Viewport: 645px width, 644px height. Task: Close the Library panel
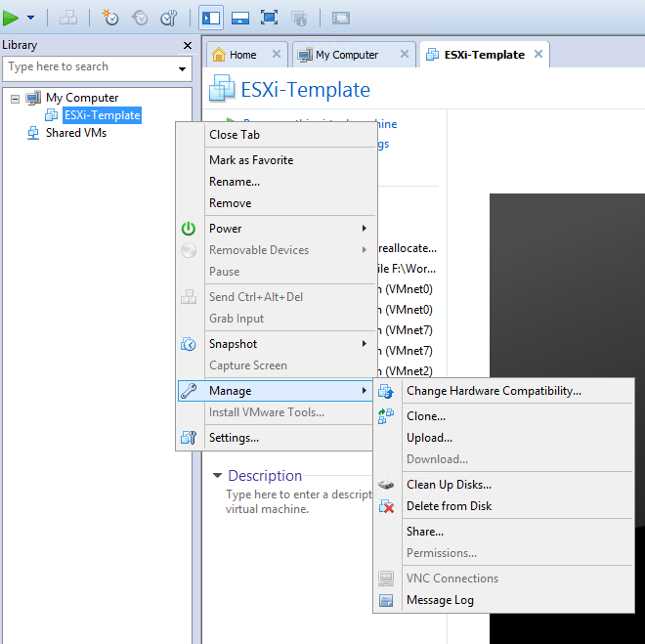click(x=188, y=46)
